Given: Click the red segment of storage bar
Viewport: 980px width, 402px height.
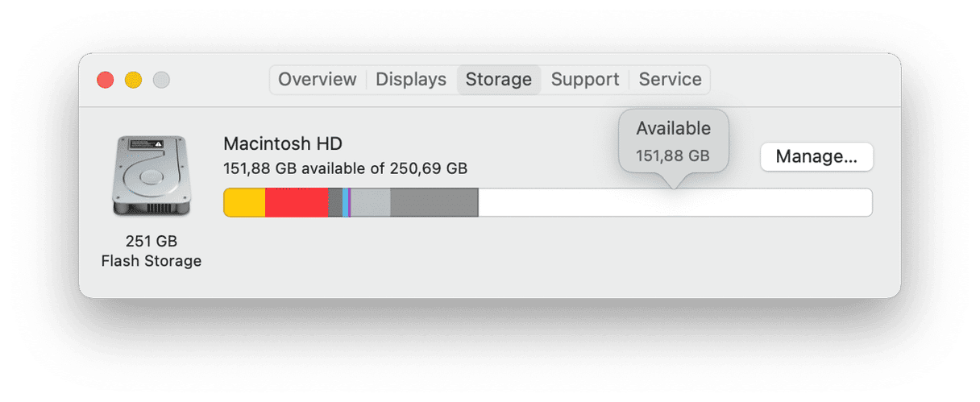Looking at the screenshot, I should coord(297,202).
